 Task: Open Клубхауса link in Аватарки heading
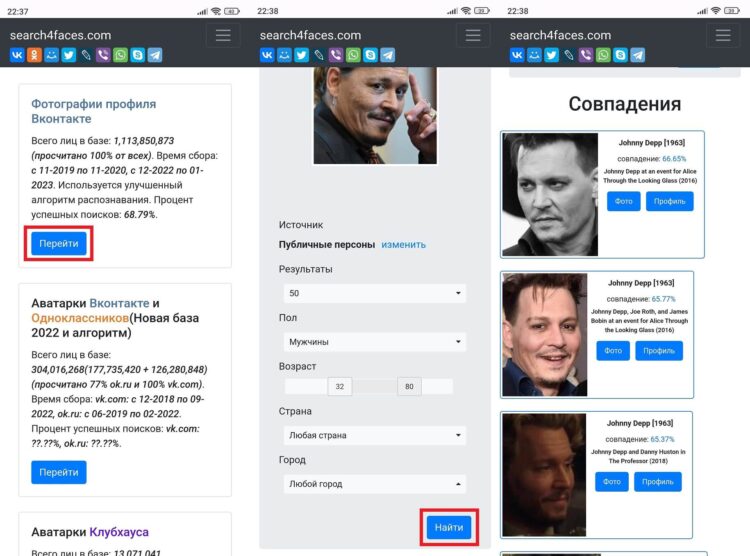click(x=119, y=532)
